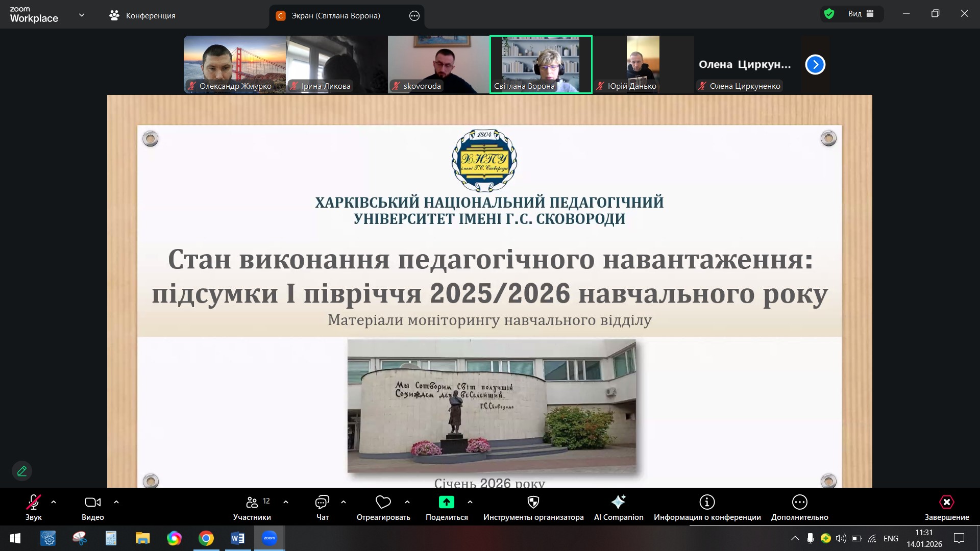Click Отреагировать heart reaction icon

pos(383,503)
